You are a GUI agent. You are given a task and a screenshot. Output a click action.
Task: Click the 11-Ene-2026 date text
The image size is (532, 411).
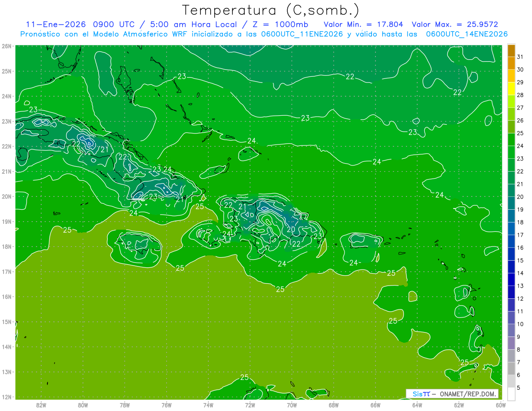(55, 24)
